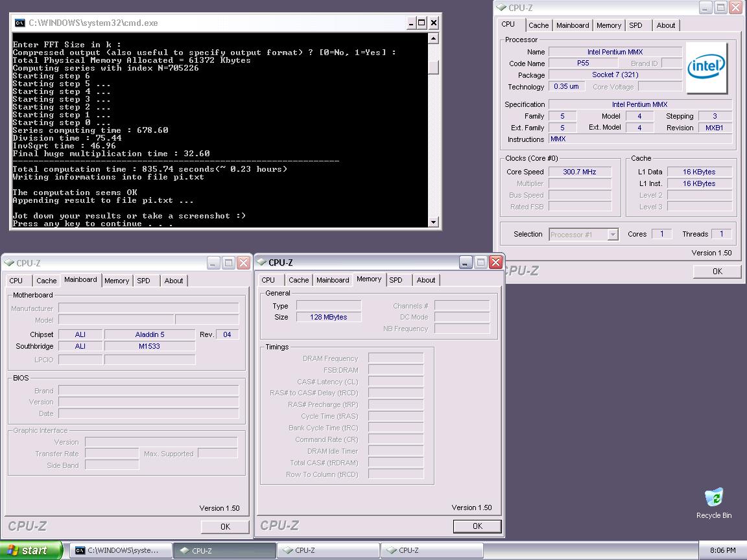Click title icon of CPU-Z Memory window
This screenshot has width=747, height=560.
pyautogui.click(x=261, y=262)
